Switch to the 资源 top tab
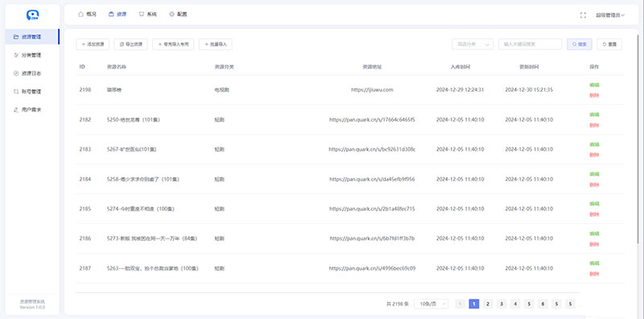Image resolution: width=644 pixels, height=319 pixels. point(118,14)
